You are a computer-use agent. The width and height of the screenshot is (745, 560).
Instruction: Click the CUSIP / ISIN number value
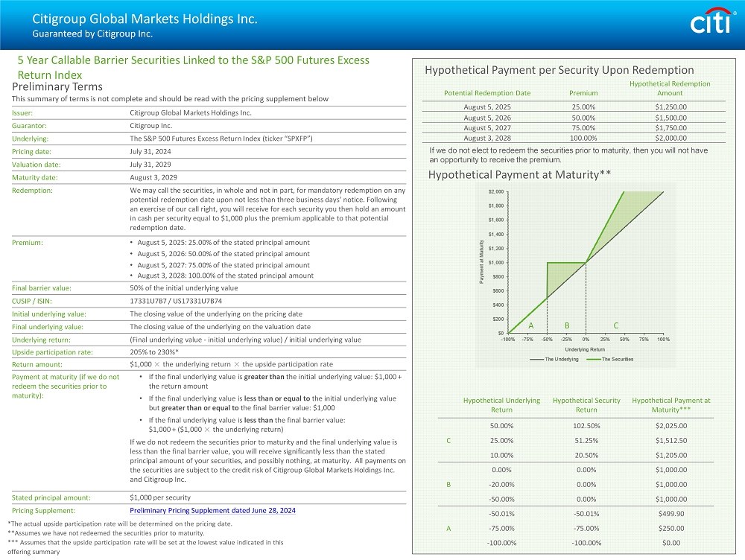(x=175, y=301)
